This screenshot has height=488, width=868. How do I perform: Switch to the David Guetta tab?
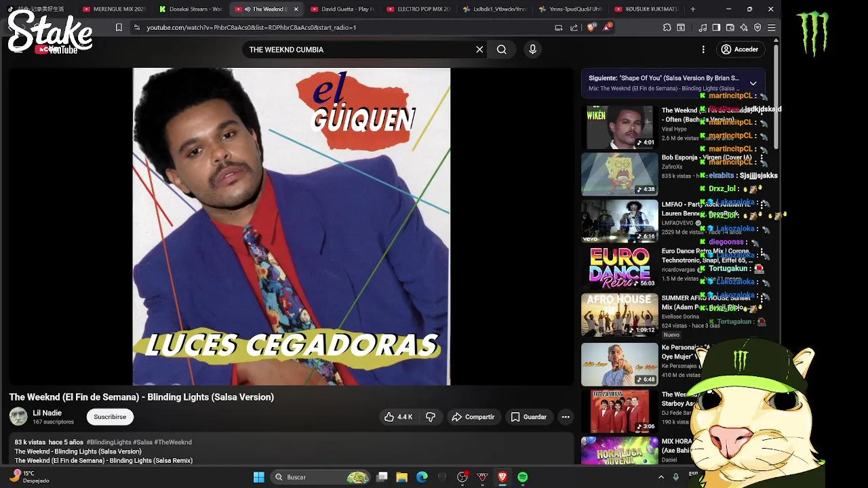(342, 9)
